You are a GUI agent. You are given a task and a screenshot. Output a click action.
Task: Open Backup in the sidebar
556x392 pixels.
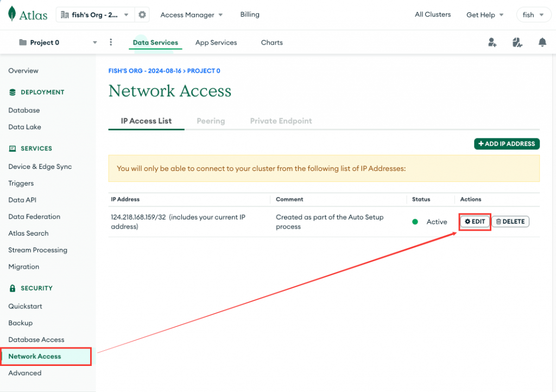[21, 323]
